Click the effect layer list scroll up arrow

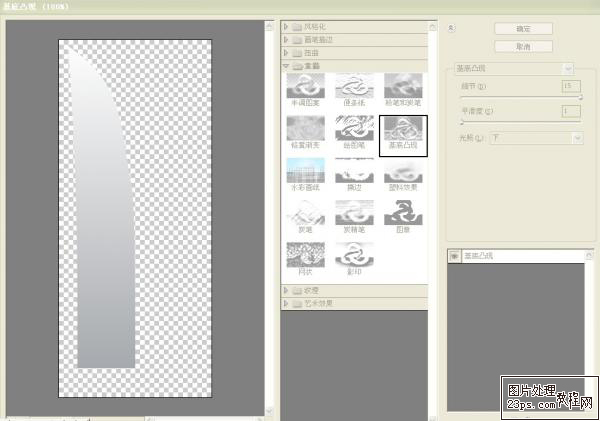tap(589, 255)
